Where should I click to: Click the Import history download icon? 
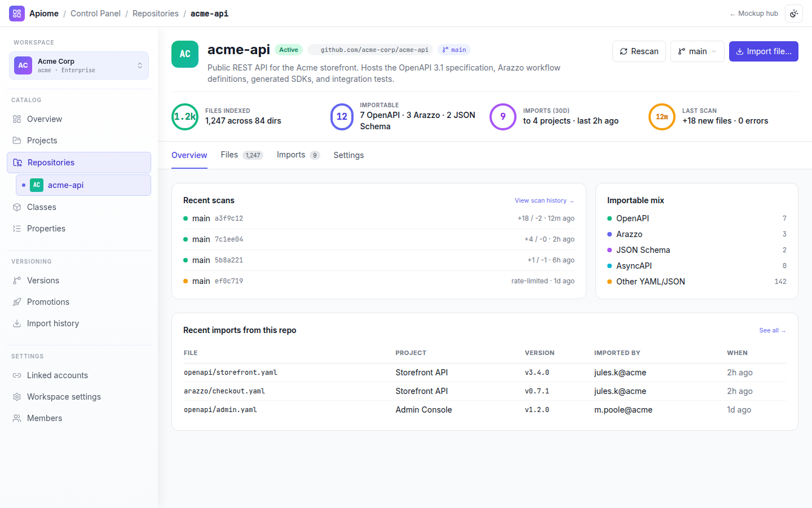pos(17,323)
